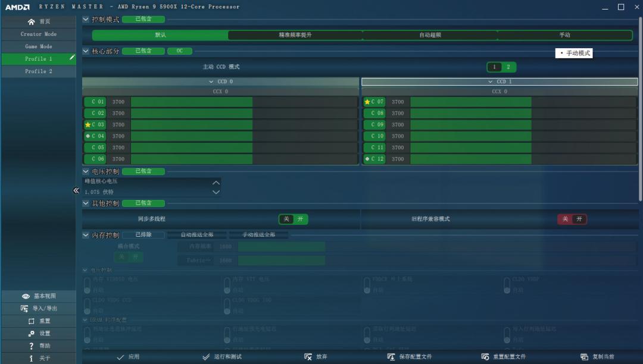
Task: Select Default control mode tab
Action: point(160,35)
